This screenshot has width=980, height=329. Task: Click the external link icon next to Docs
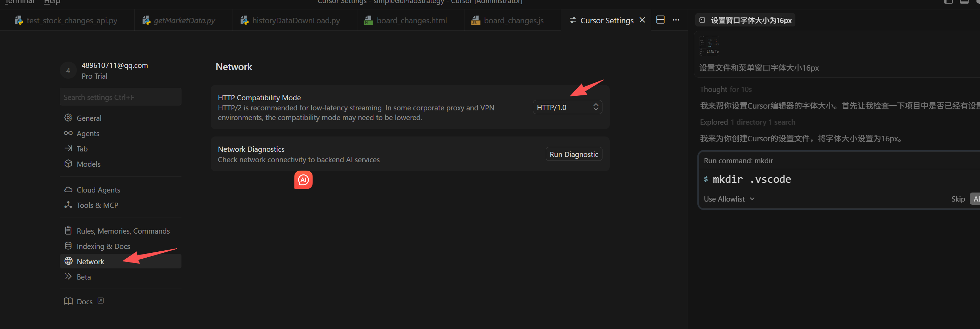click(100, 300)
